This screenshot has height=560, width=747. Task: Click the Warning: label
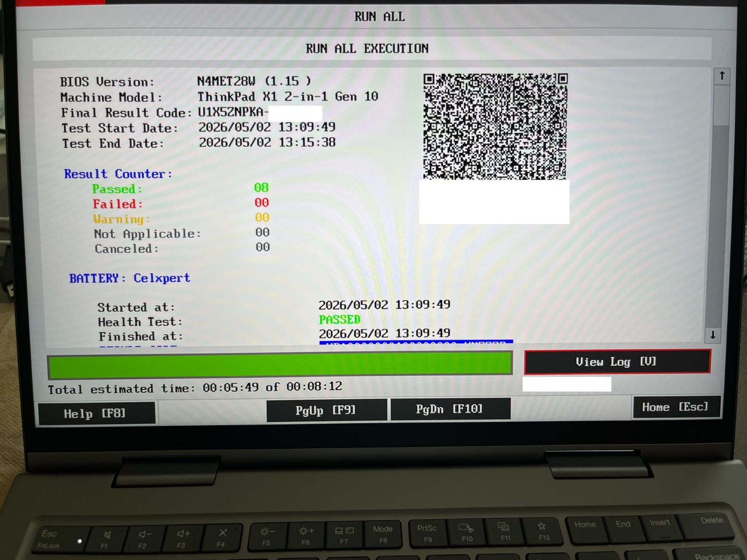122,219
